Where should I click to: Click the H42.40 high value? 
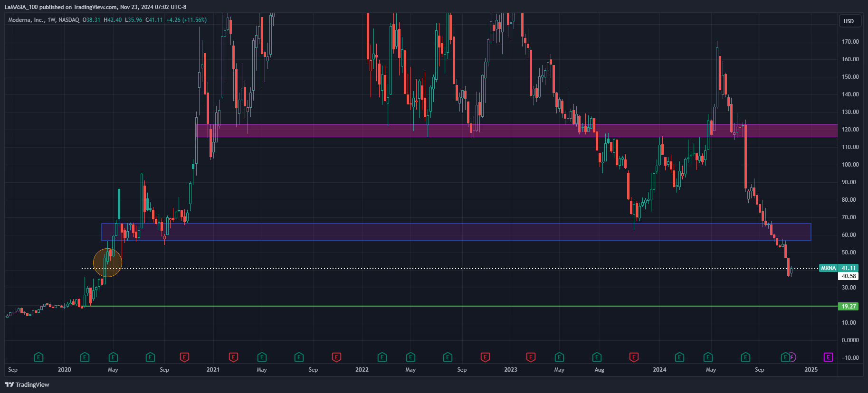click(x=113, y=20)
